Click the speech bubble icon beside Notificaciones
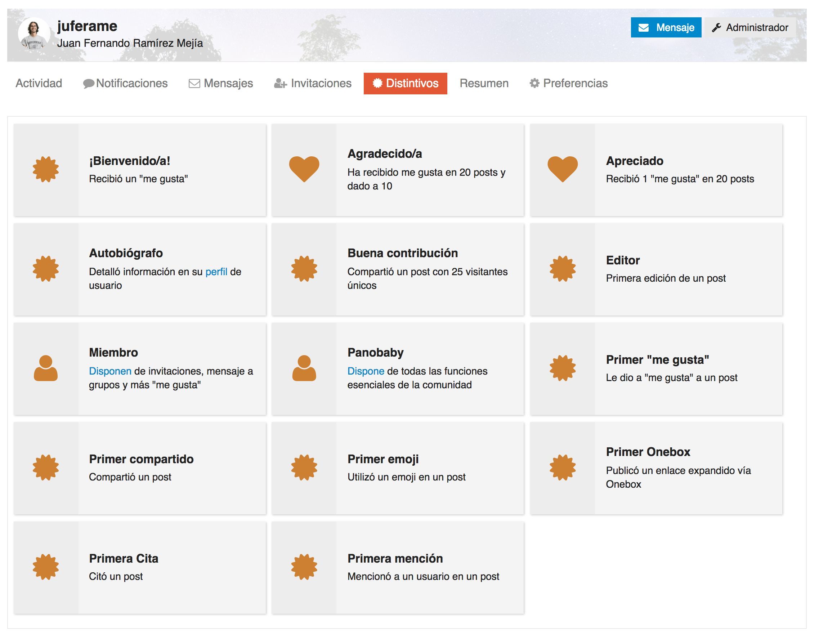 (x=89, y=83)
